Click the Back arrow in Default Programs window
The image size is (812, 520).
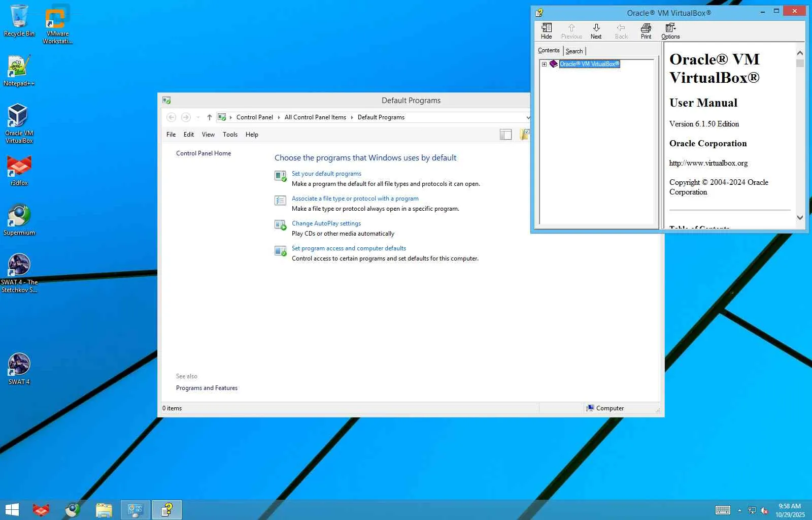[x=172, y=117]
